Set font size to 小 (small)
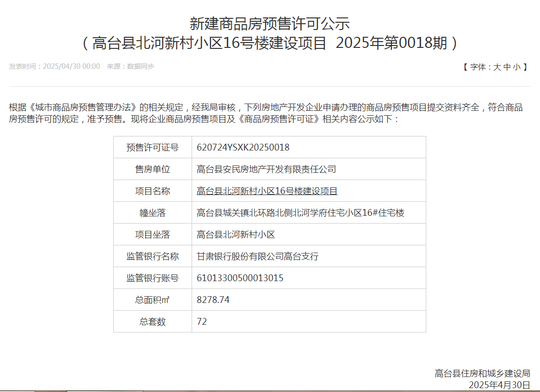This screenshot has height=392, width=540. click(516, 67)
